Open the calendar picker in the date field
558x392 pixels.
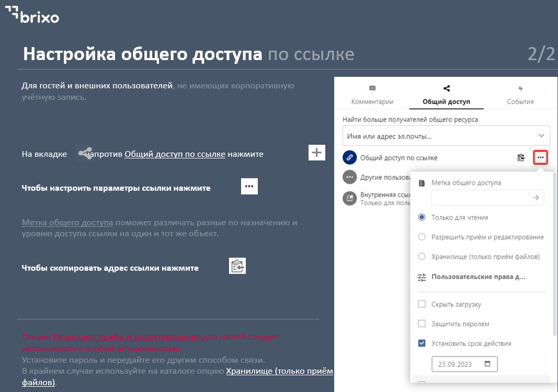click(488, 364)
